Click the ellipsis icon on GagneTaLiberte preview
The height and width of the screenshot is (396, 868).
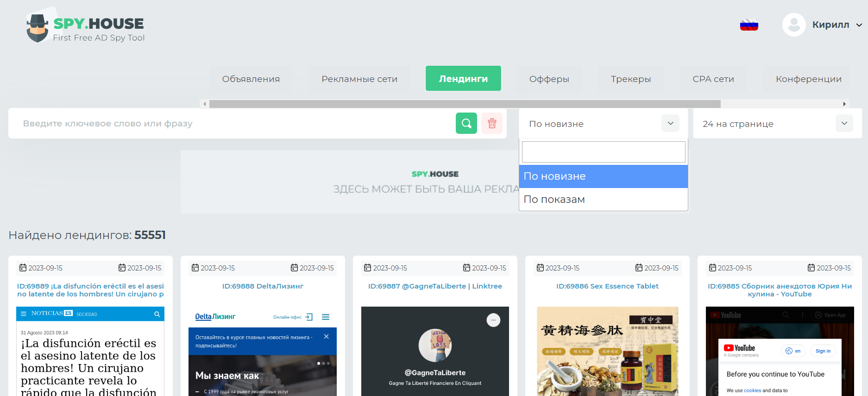pos(493,320)
